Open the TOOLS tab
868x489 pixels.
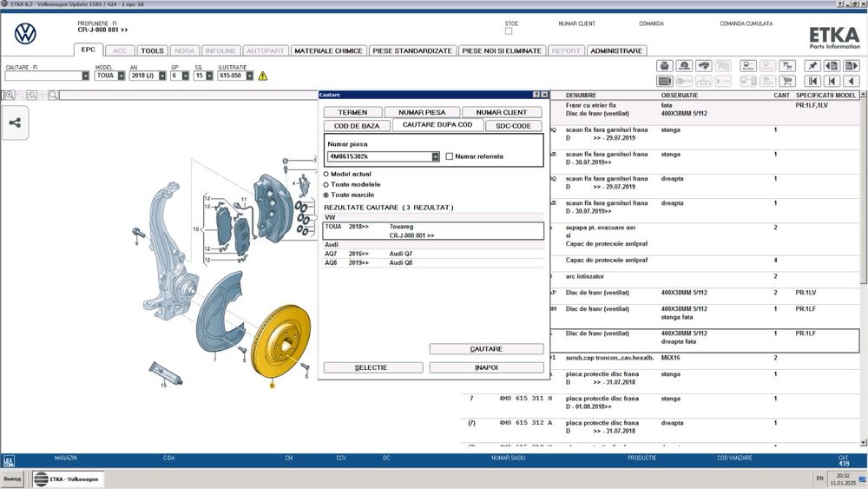pos(152,51)
